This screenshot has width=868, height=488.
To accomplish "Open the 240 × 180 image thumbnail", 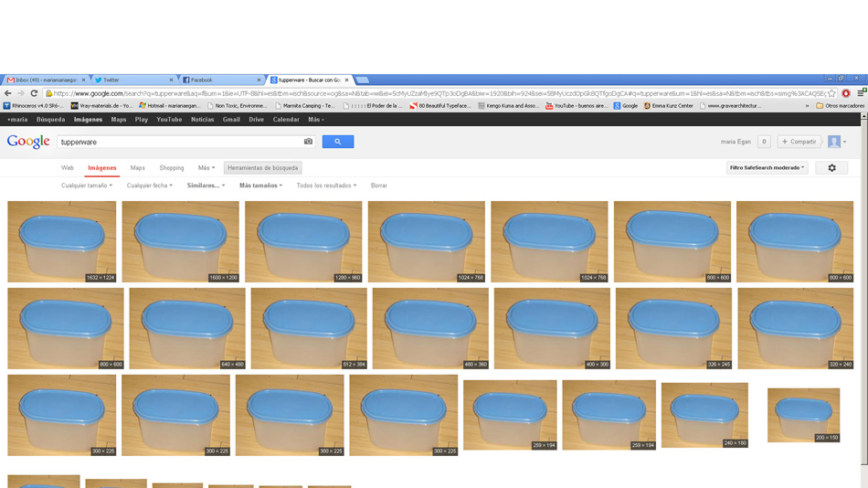I will point(704,415).
